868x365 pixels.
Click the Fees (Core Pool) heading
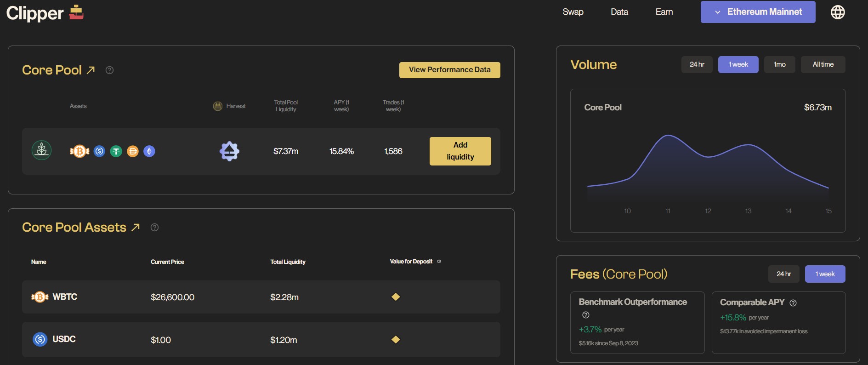point(618,274)
